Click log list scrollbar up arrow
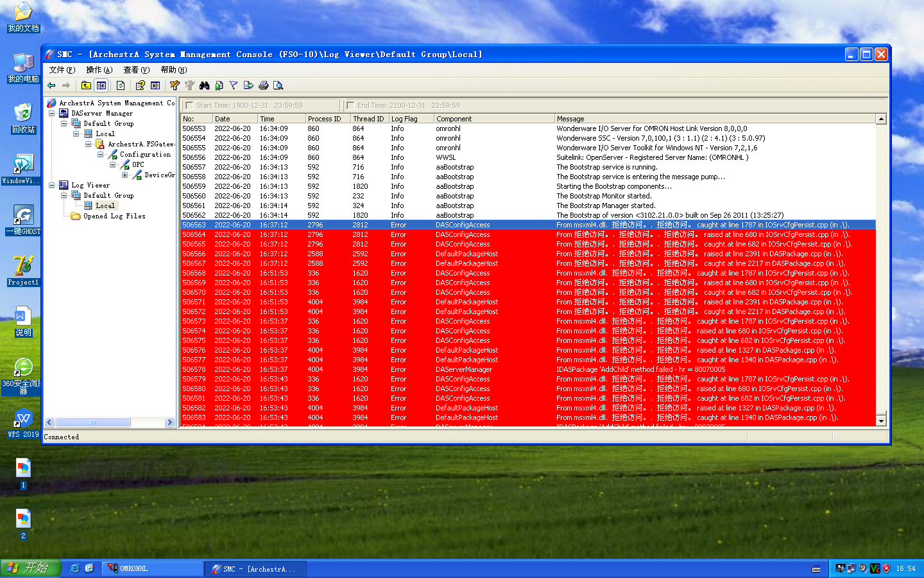 pyautogui.click(x=881, y=119)
